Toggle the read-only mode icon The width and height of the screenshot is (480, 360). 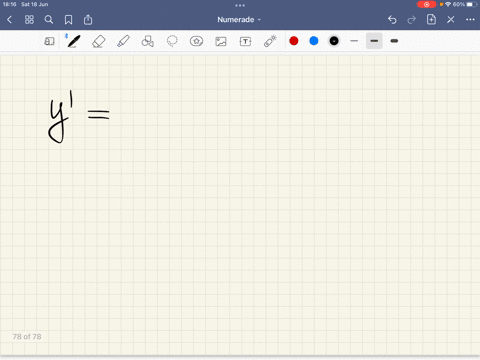tap(49, 41)
